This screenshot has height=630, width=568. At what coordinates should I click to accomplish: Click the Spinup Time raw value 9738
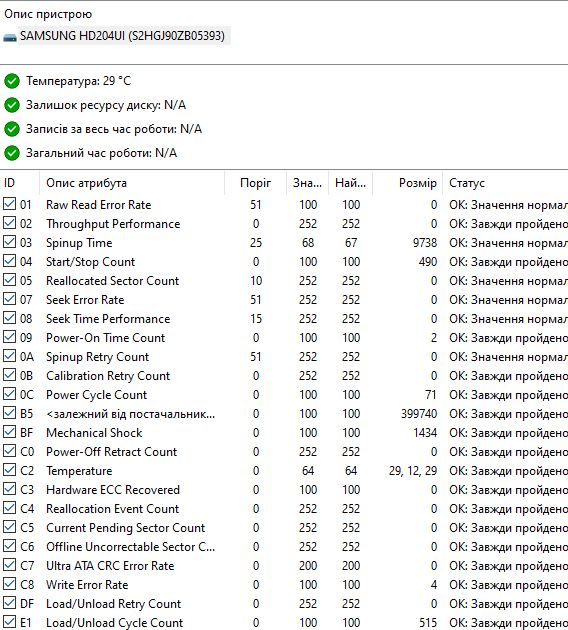[425, 243]
